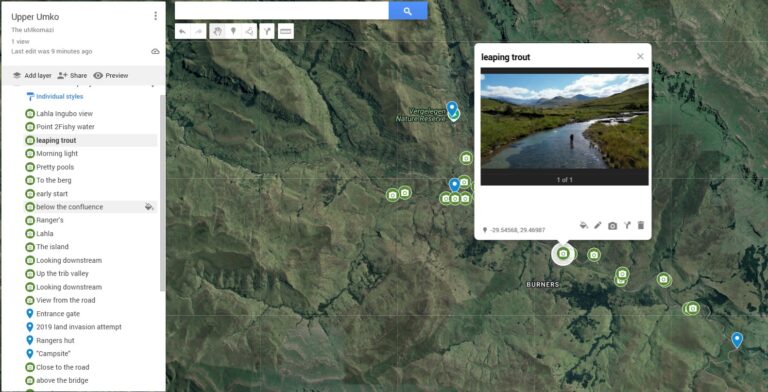Click the Share button
Screen dimensions: 768x392
click(72, 75)
